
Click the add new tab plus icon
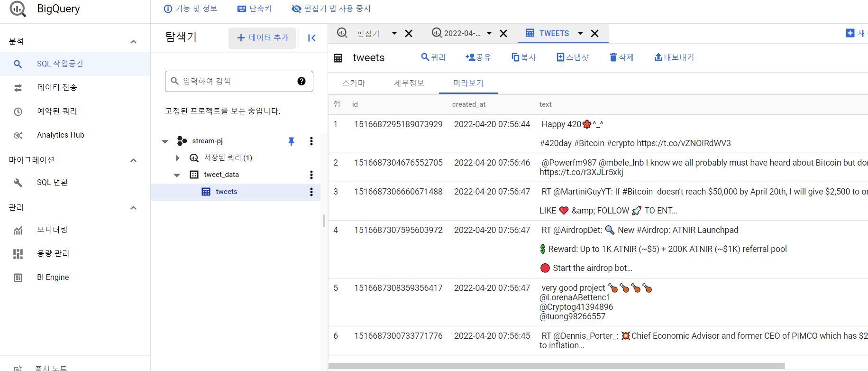pos(850,33)
